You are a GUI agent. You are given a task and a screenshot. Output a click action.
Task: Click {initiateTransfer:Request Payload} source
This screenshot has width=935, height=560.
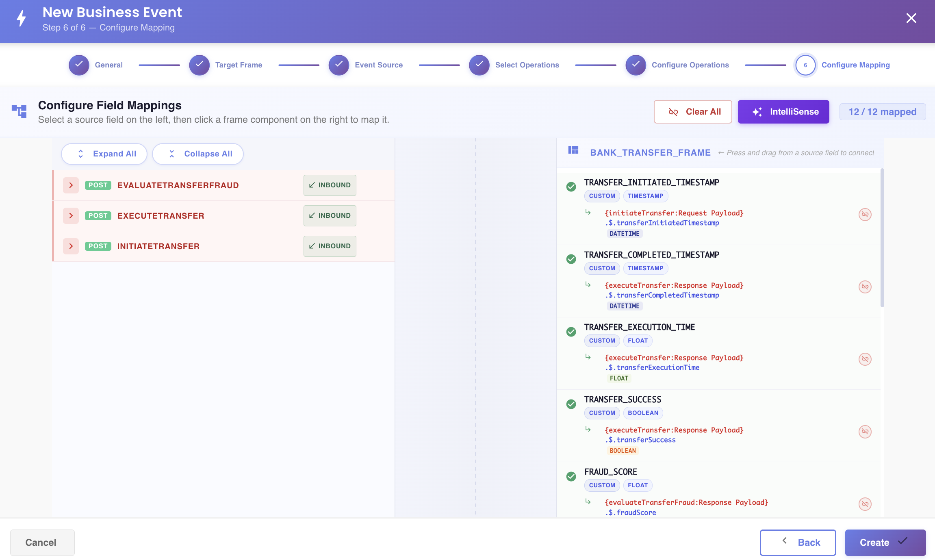(x=674, y=213)
